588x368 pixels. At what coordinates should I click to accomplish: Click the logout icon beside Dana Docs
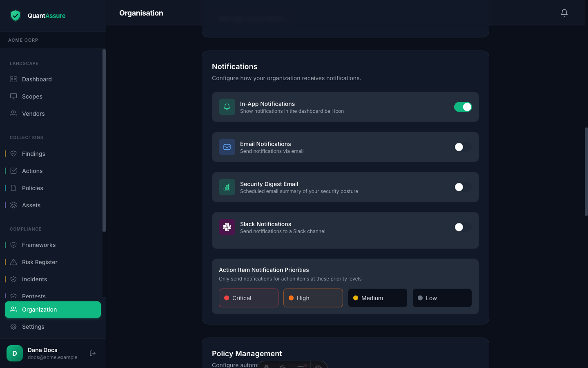click(x=93, y=353)
